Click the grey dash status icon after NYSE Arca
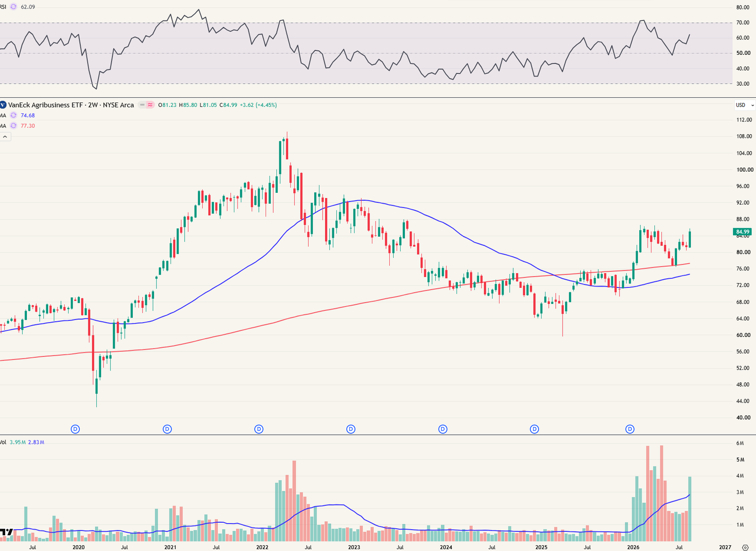Image resolution: width=756 pixels, height=551 pixels. point(142,105)
